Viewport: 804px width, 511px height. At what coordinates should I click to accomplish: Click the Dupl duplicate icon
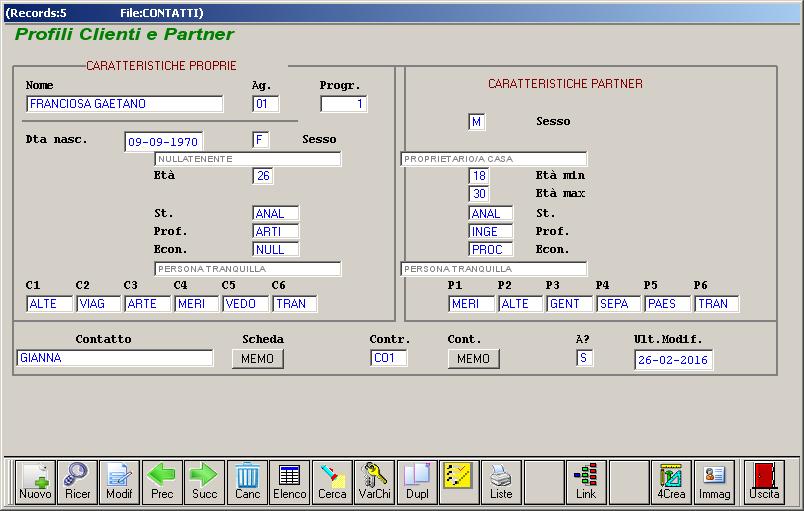417,482
